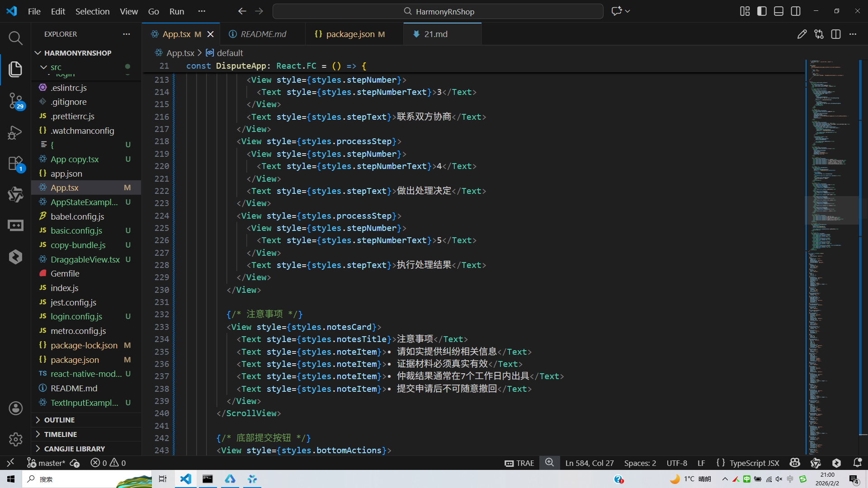Expand the TIMELINE section
868x488 pixels.
pyautogui.click(x=86, y=434)
